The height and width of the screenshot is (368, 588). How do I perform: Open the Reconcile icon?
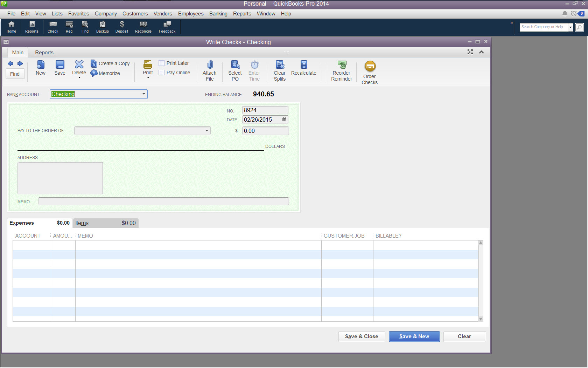143,27
